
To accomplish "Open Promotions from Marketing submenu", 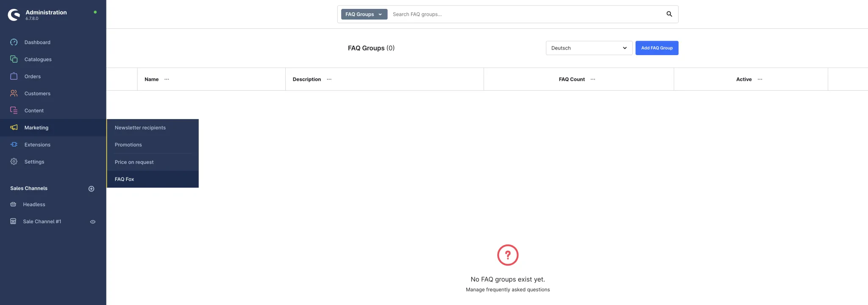I will [128, 145].
